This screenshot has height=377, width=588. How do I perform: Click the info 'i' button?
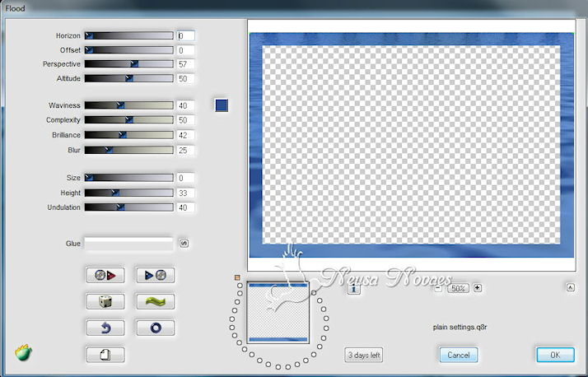coord(353,288)
